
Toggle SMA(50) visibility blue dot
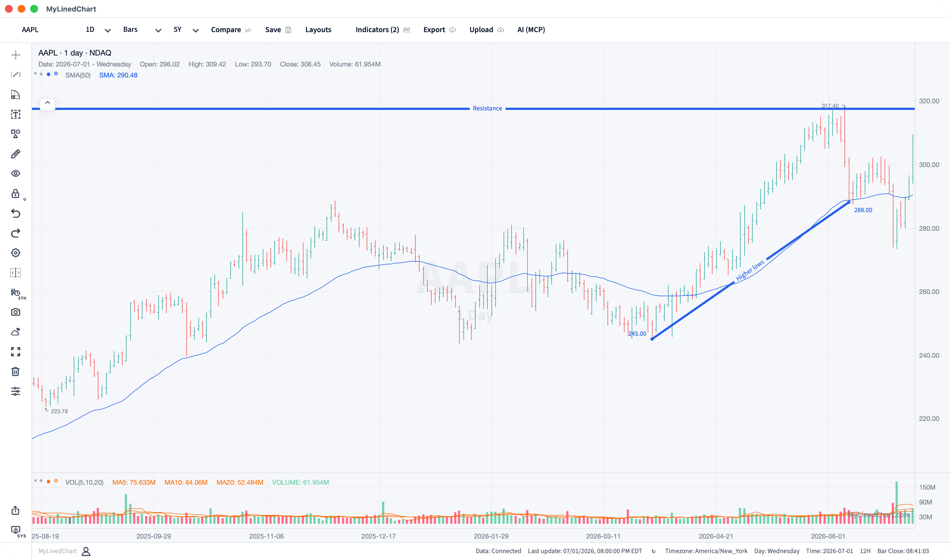coord(48,74)
